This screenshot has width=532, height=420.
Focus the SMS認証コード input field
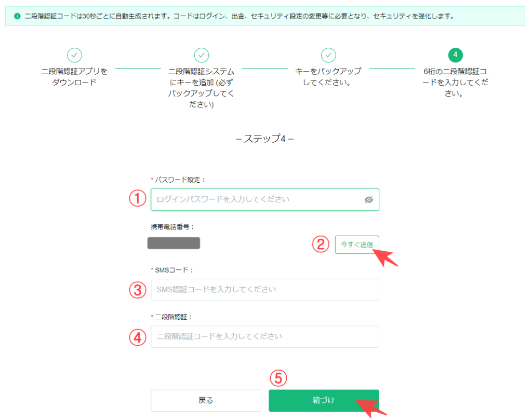point(265,290)
